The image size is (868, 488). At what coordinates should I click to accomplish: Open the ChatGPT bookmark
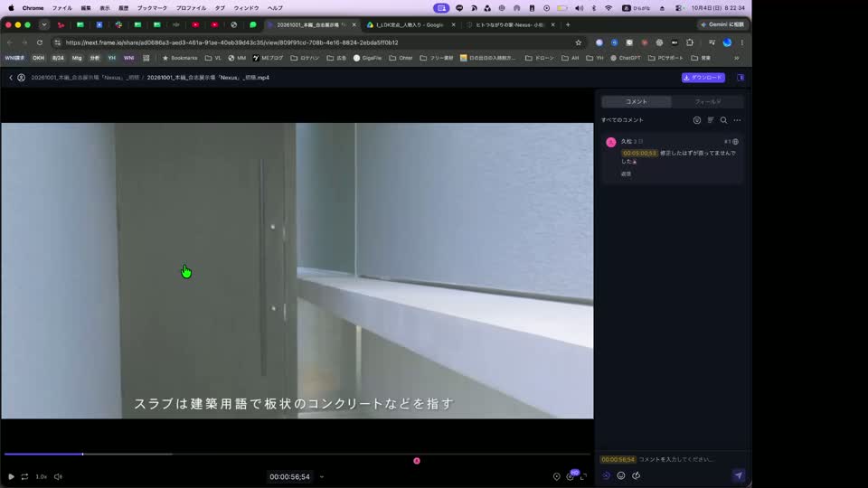626,58
